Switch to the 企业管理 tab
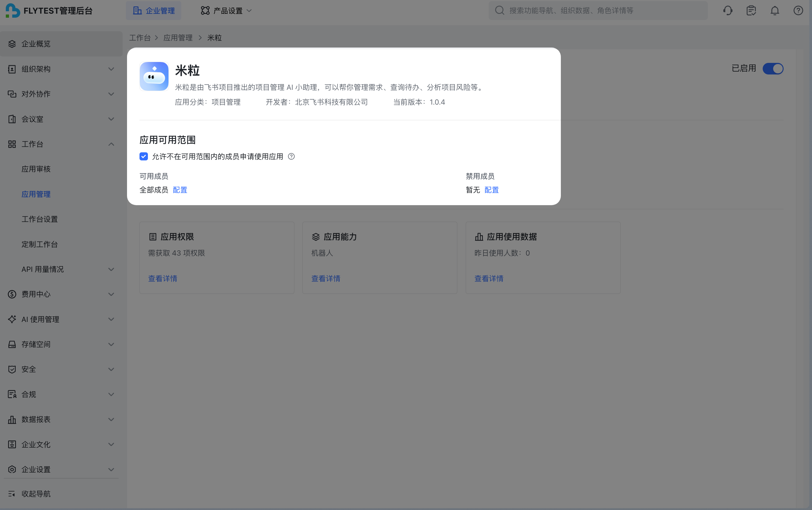The image size is (812, 510). click(154, 10)
